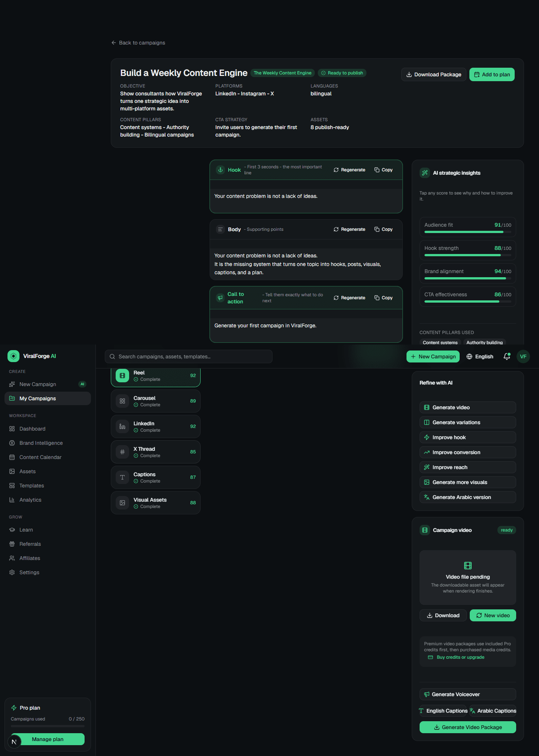
Task: Click the Call to action megaphone icon
Action: [220, 298]
